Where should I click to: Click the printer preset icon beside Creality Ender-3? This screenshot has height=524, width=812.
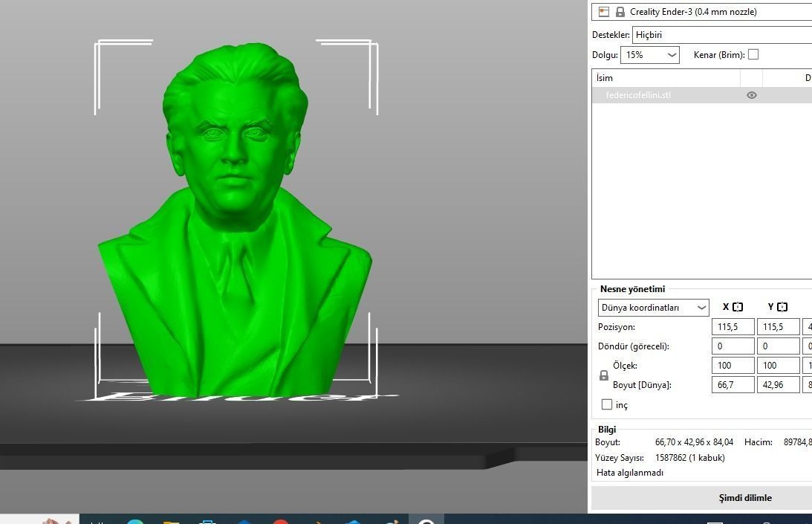(603, 11)
